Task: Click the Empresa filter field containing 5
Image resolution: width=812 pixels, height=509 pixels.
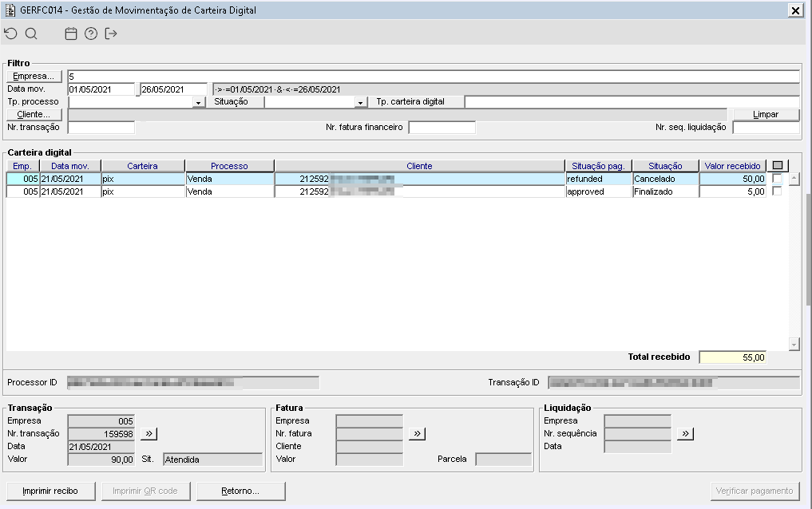Action: click(x=434, y=77)
